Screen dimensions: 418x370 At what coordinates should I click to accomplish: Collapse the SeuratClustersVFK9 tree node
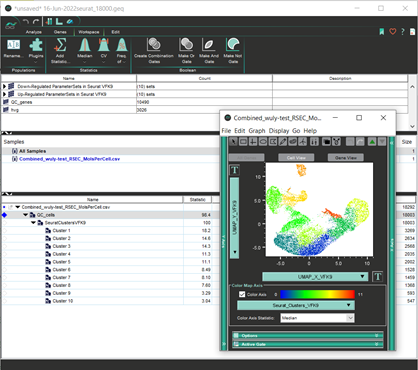pos(33,223)
